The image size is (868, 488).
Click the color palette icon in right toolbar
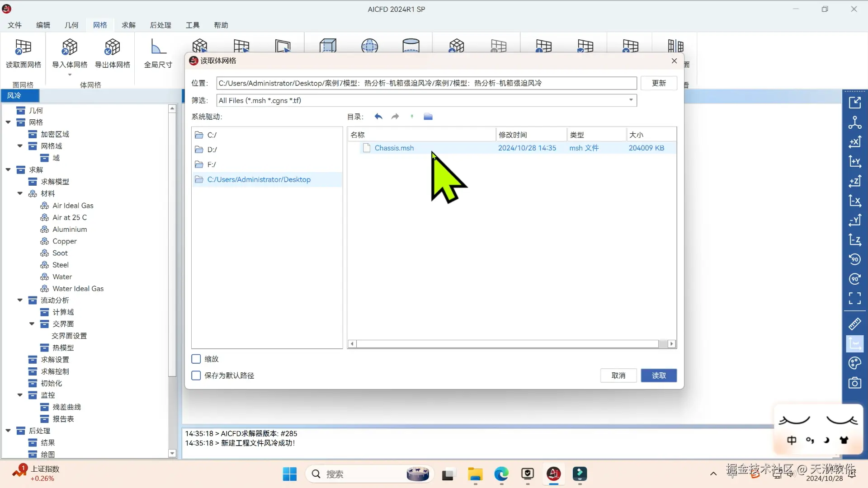coord(854,363)
